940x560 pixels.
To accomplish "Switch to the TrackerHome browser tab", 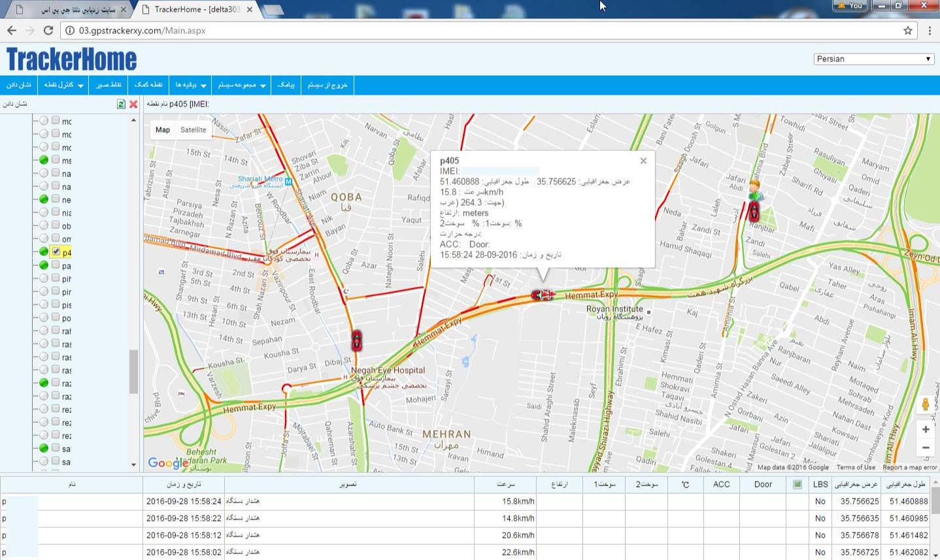I will point(196,10).
